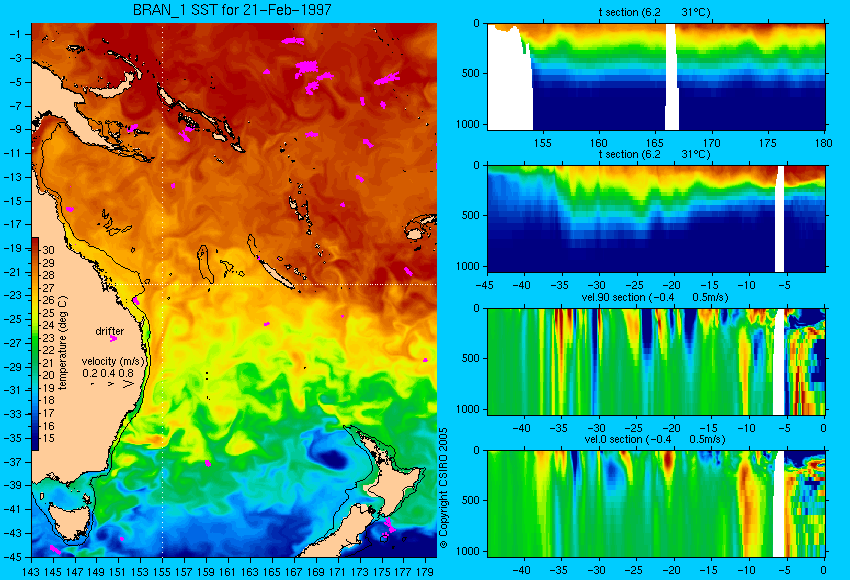Click the '179' longitude tick on the map axis
The height and width of the screenshot is (580, 850).
pos(425,571)
